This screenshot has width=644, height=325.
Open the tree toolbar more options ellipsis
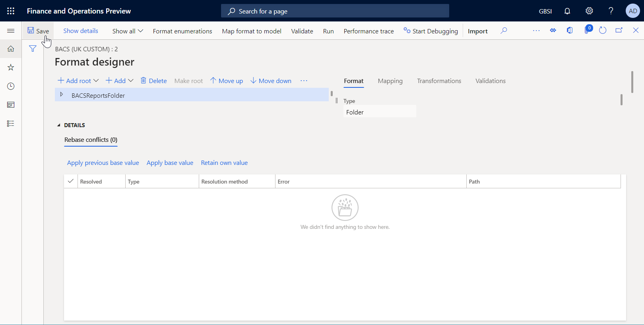[304, 81]
